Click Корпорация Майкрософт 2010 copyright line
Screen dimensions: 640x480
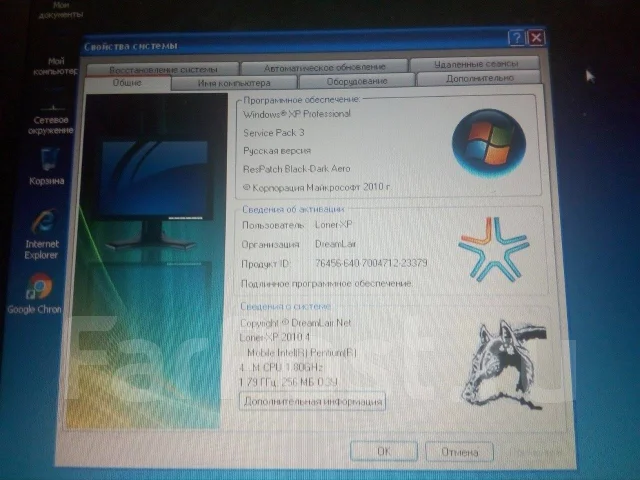[x=316, y=187]
